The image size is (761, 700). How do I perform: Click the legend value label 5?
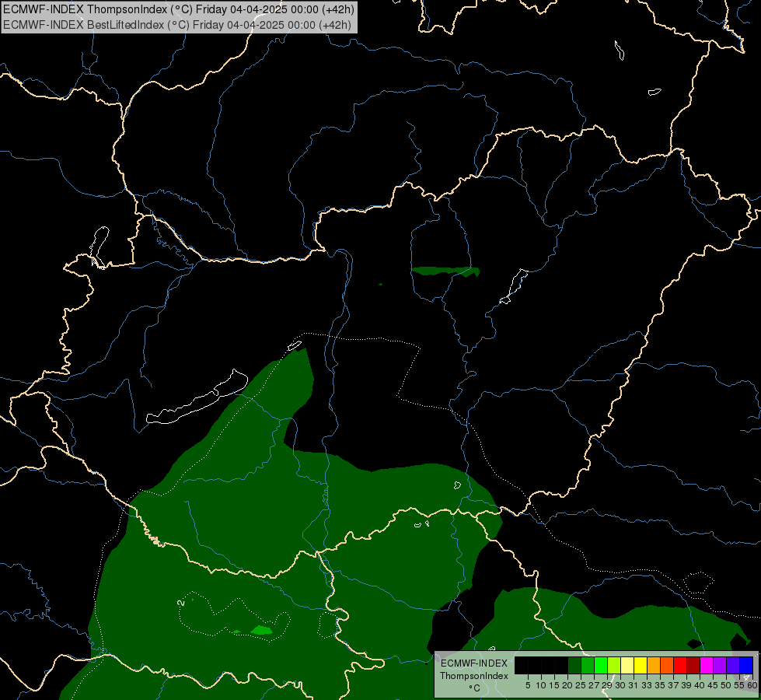[x=528, y=685]
